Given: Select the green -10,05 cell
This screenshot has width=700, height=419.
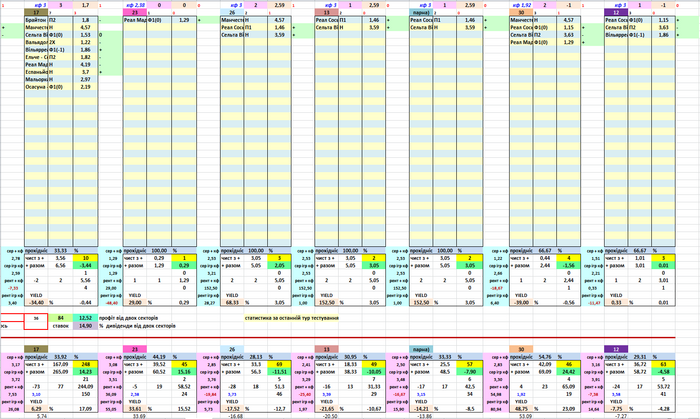Looking at the screenshot, I should (x=374, y=372).
